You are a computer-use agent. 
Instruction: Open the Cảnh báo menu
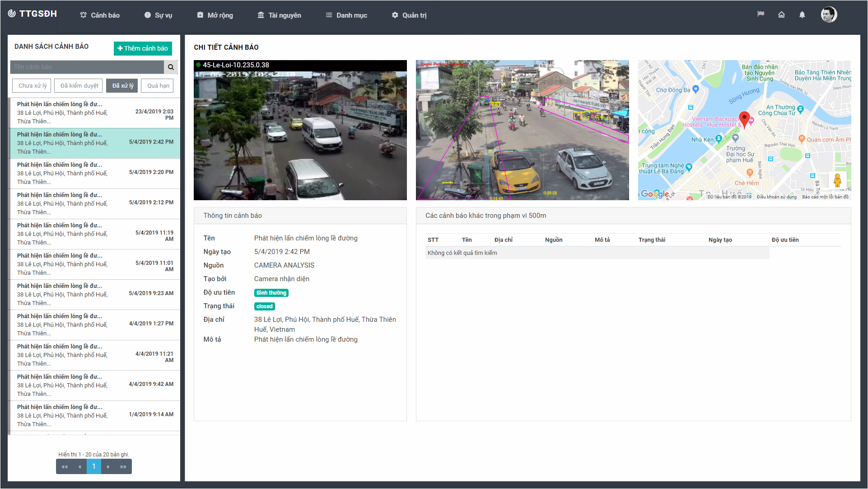[x=100, y=15]
